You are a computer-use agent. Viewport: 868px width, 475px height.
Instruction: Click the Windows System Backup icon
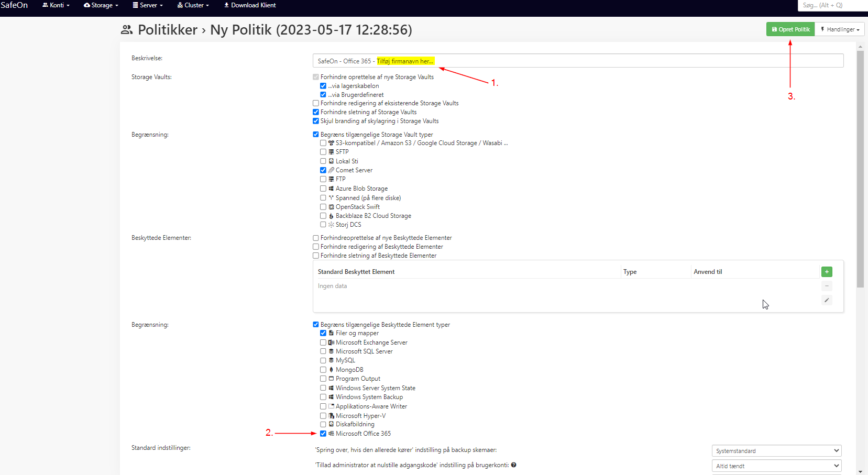[x=331, y=397]
